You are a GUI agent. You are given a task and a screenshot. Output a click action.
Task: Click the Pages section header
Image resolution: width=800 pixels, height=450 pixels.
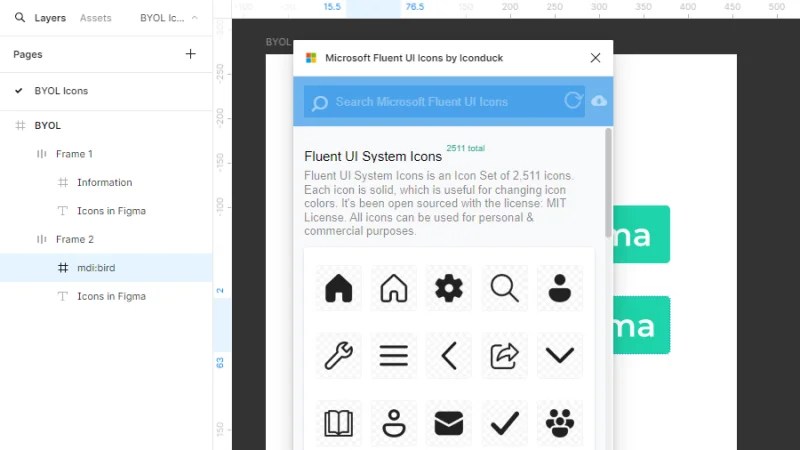click(28, 55)
